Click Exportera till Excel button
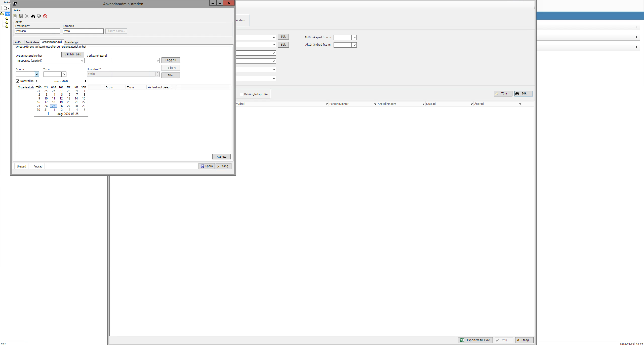 (475, 340)
